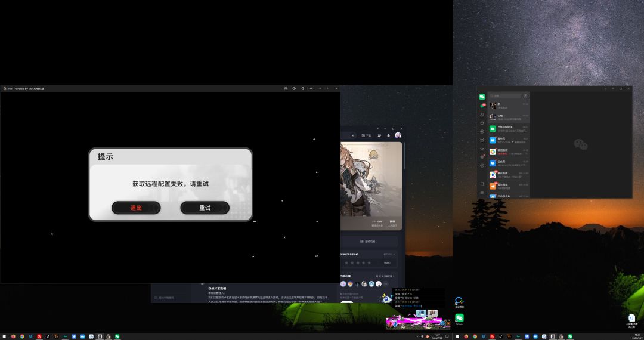The width and height of the screenshot is (644, 340).
Task: Open the WeChat hamburger settings menu icon
Action: tap(482, 193)
